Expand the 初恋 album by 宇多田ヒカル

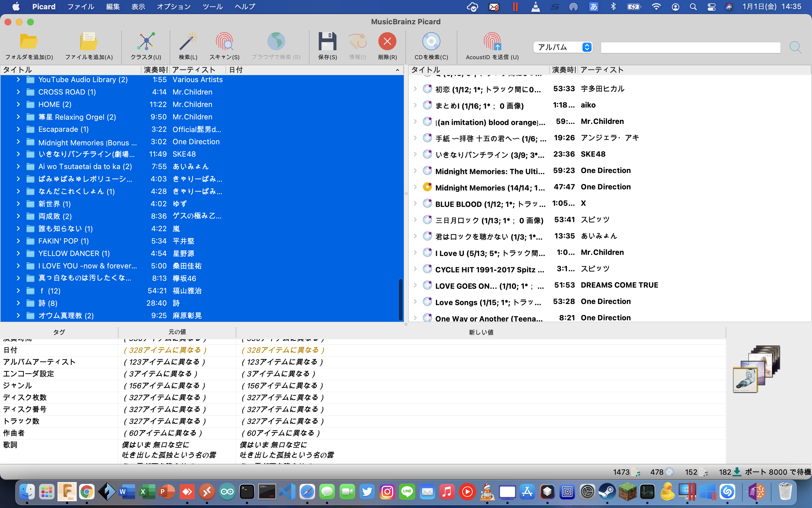415,89
